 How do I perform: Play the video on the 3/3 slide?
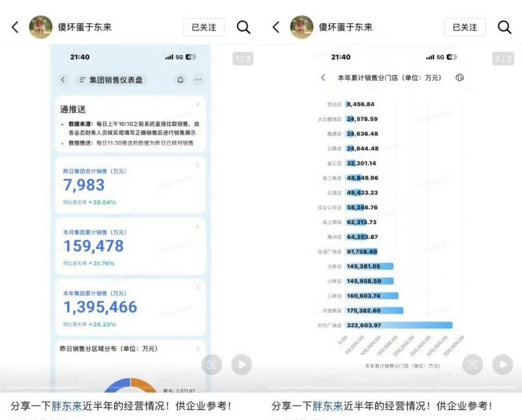502,365
